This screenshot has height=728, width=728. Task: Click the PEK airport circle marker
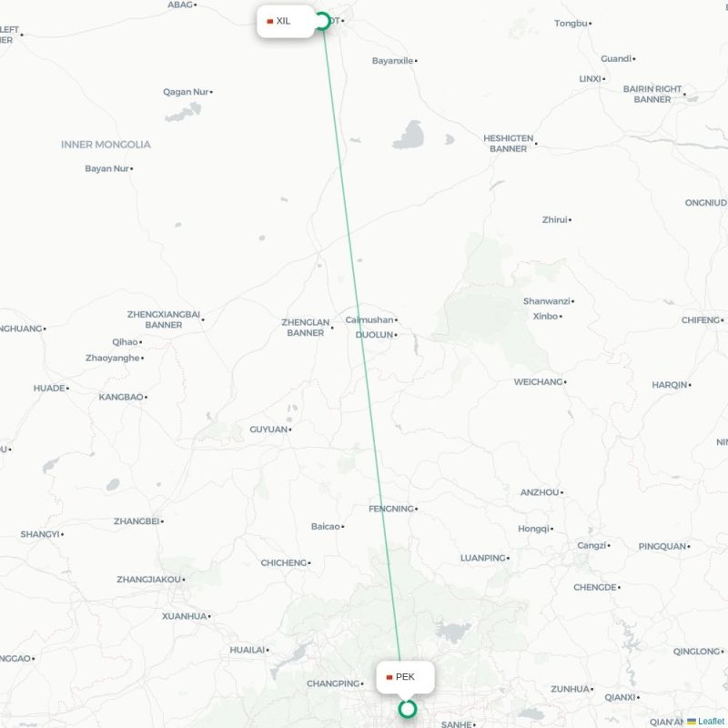coord(407,709)
